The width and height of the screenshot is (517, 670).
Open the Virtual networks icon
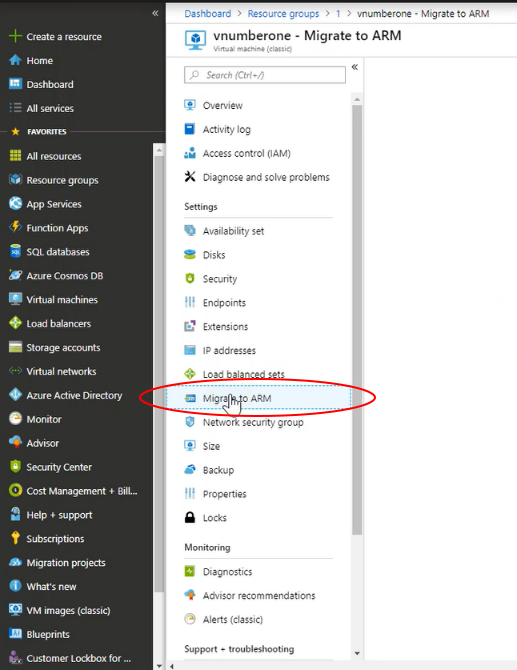[x=15, y=371]
